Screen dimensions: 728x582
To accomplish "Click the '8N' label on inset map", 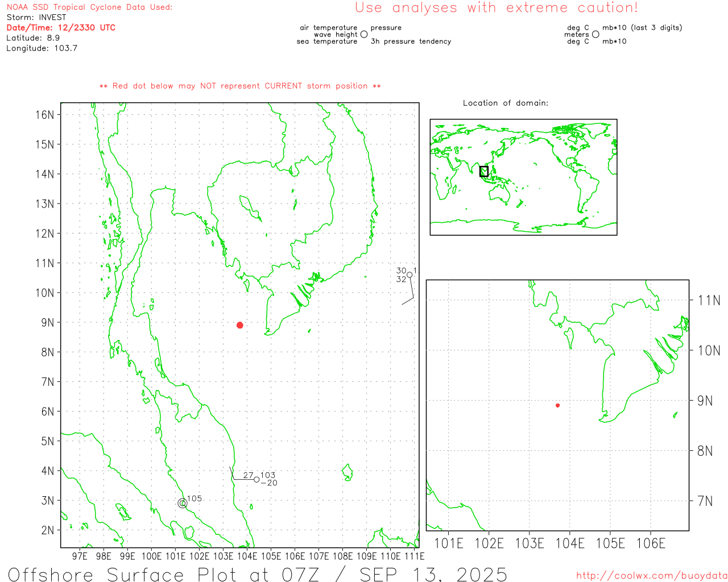I will click(x=705, y=451).
